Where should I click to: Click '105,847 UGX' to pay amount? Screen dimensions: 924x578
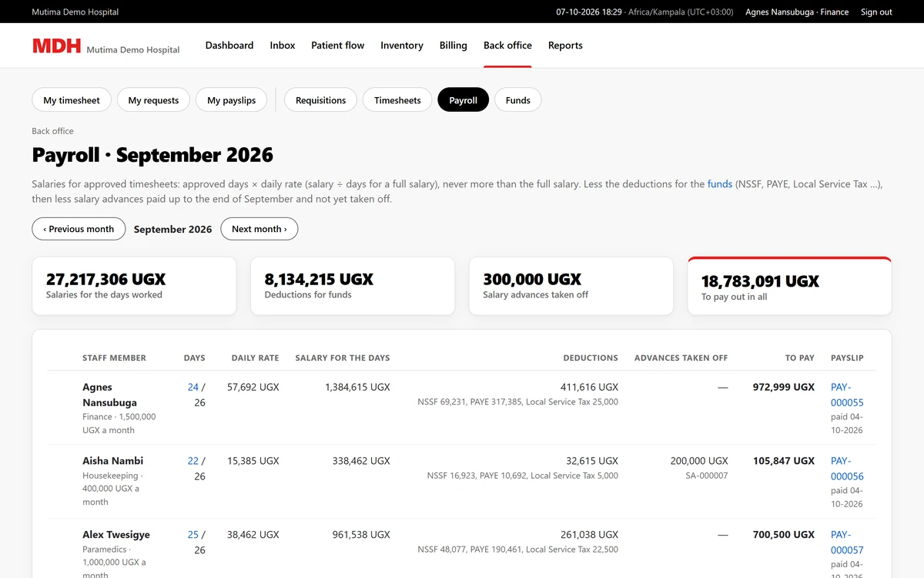click(783, 461)
